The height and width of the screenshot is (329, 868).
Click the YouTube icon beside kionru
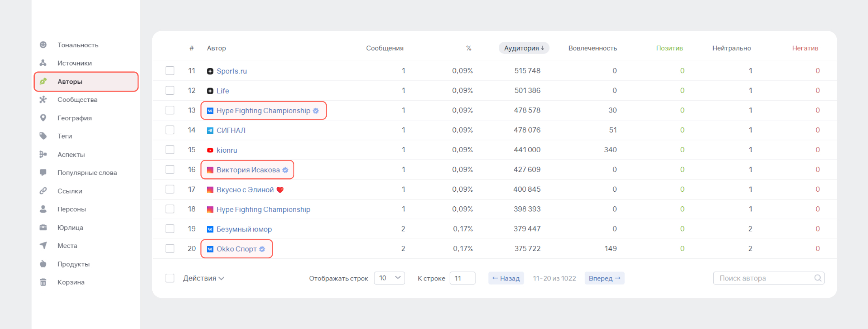(210, 150)
